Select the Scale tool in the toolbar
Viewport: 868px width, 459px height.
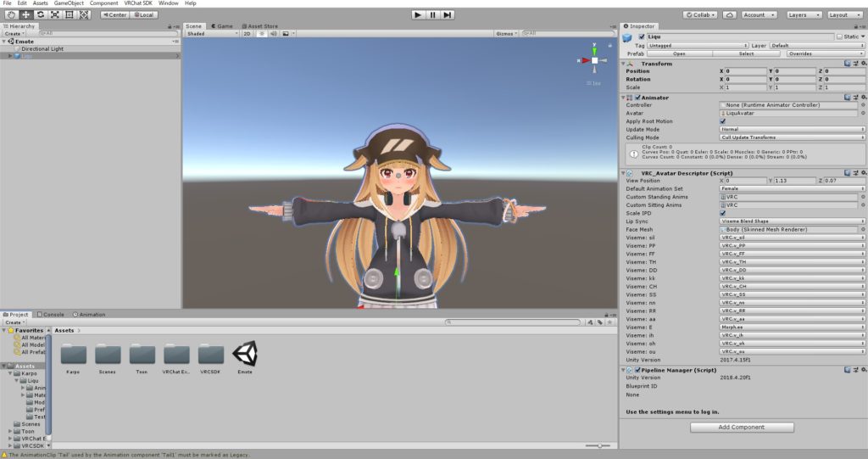click(x=55, y=15)
